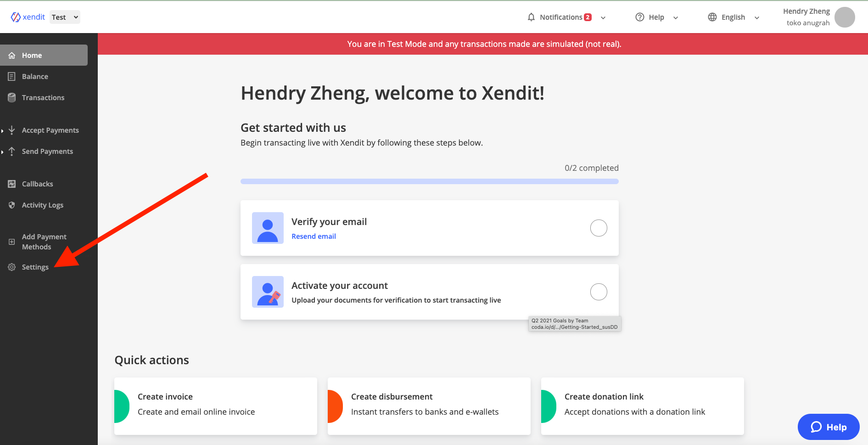Click the 'toko anugrah' business name

point(808,23)
